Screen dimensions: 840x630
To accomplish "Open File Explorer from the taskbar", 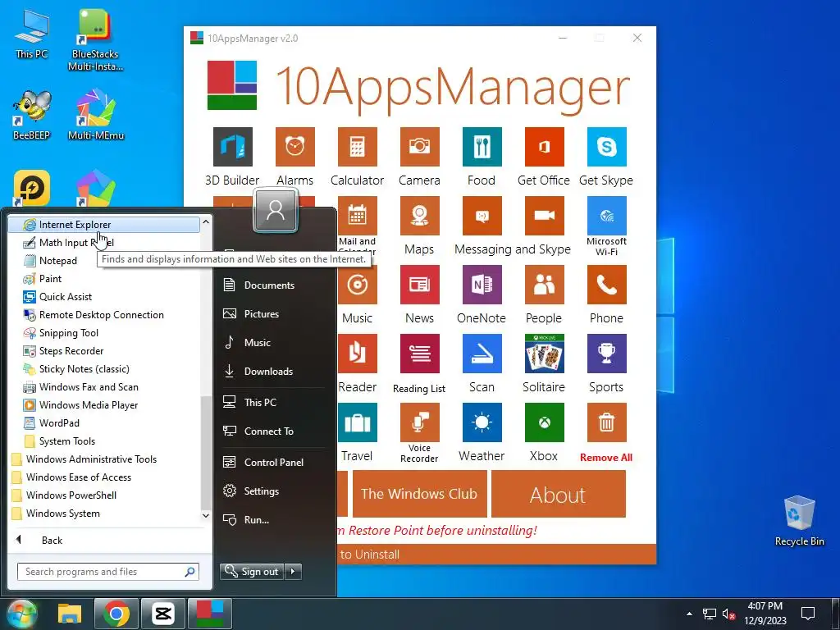I will pos(70,614).
